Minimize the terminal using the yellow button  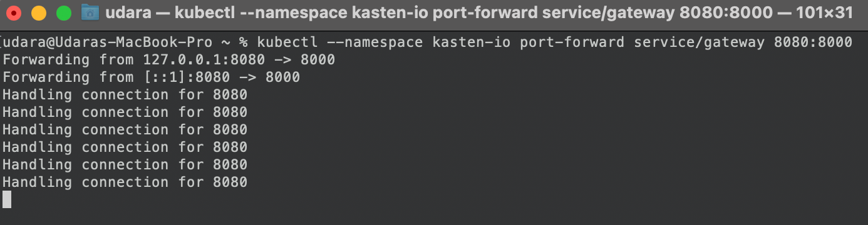(x=39, y=12)
